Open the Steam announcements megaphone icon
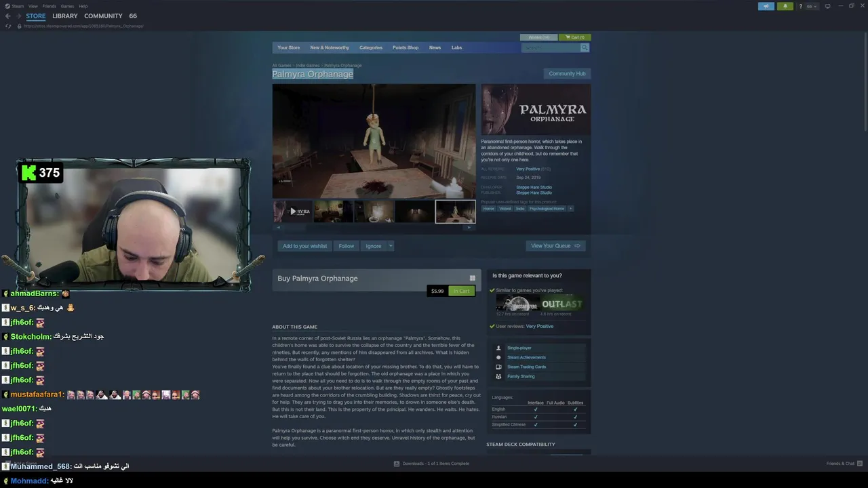 point(766,6)
